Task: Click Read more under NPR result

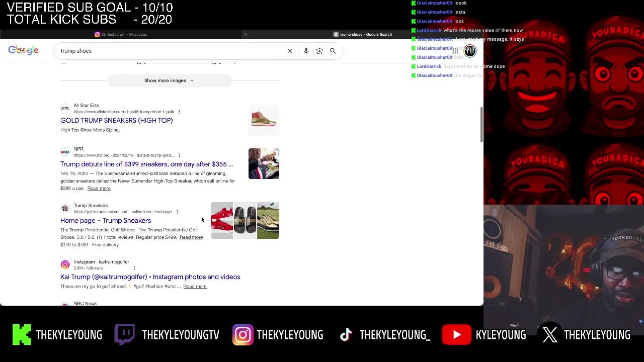Action: 99,188
